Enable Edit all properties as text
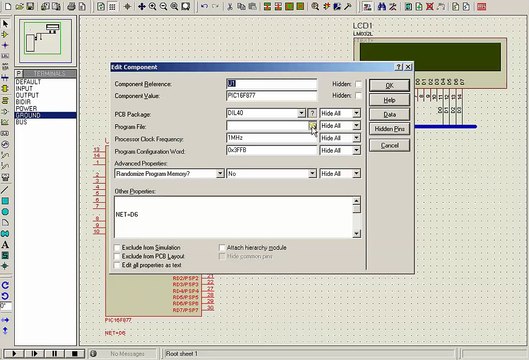 coord(117,265)
